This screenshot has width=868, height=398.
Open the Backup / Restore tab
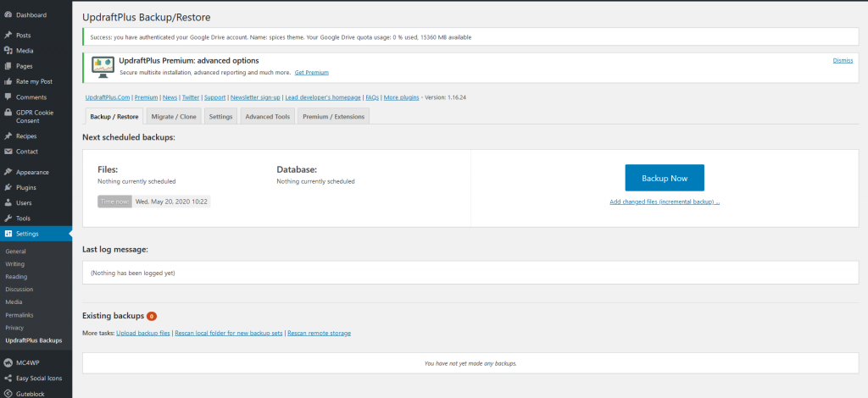pyautogui.click(x=114, y=117)
